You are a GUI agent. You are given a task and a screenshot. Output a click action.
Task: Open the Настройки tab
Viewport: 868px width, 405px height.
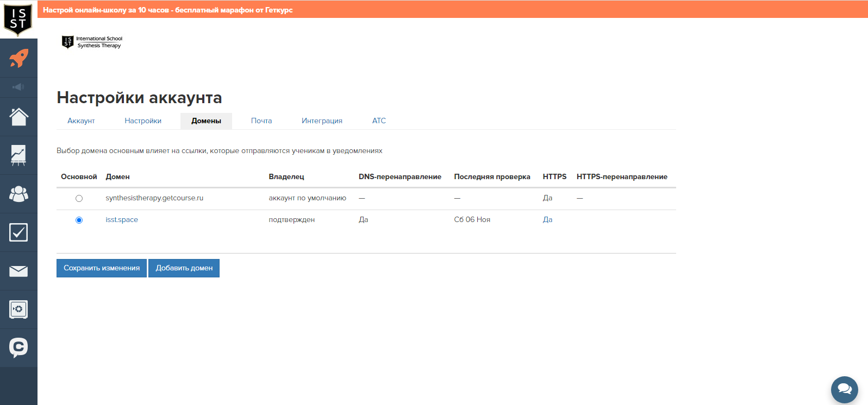coord(143,121)
